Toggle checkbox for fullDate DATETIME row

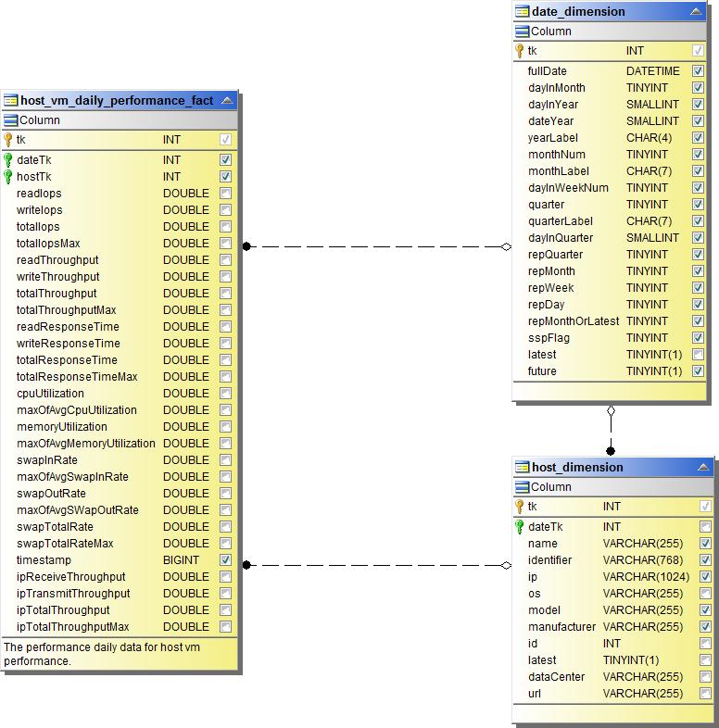point(698,70)
